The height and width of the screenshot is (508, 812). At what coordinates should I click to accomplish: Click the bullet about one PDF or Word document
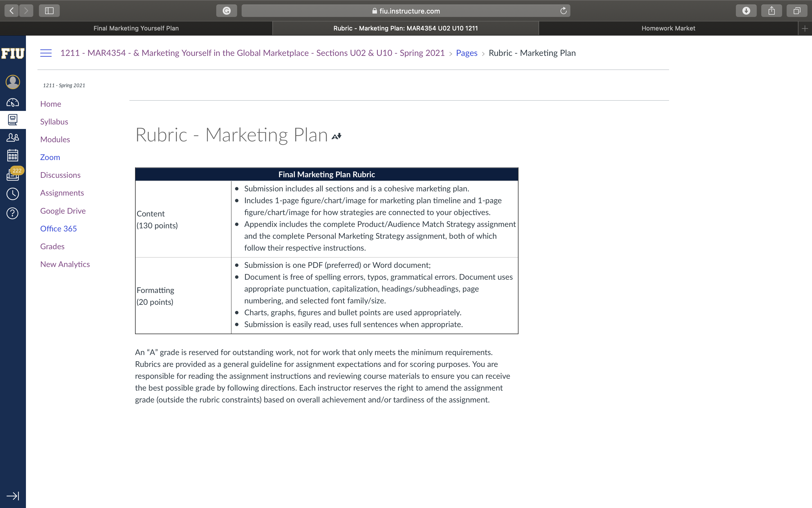click(337, 265)
